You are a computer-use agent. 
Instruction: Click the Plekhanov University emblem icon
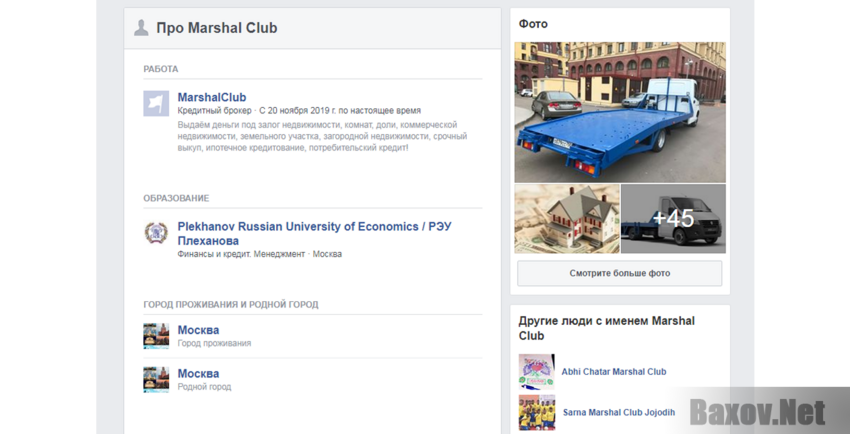[x=156, y=233]
